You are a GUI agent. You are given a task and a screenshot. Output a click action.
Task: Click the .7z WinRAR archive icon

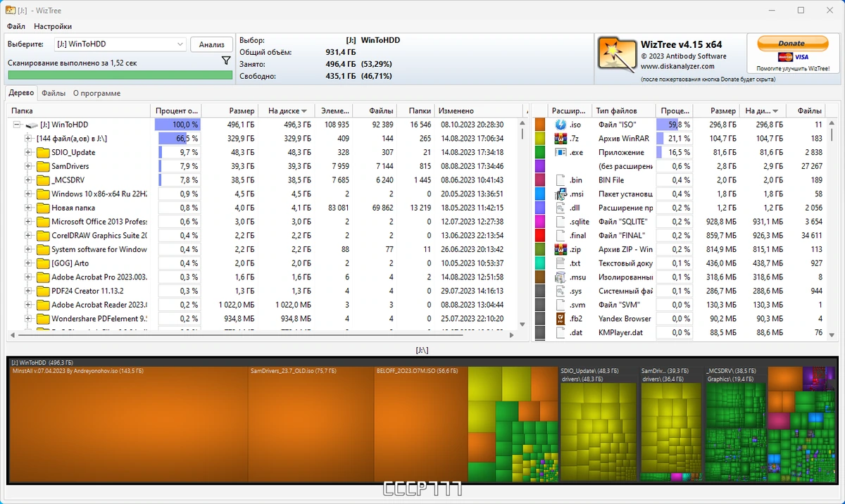(x=561, y=138)
